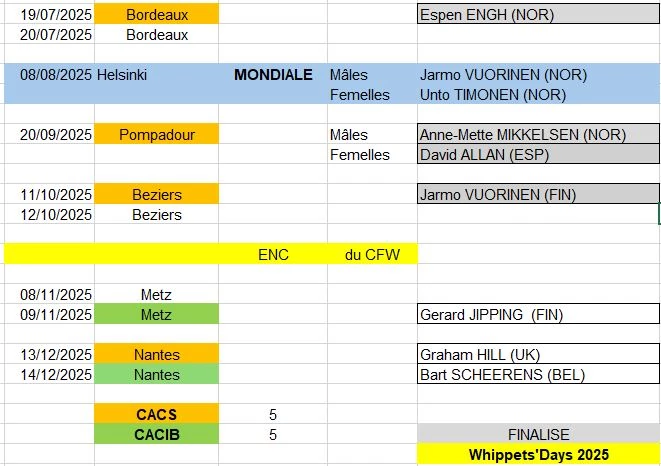The height and width of the screenshot is (466, 661).
Task: Click the Unto TIMONEN (NOR) cell
Action: 538,94
